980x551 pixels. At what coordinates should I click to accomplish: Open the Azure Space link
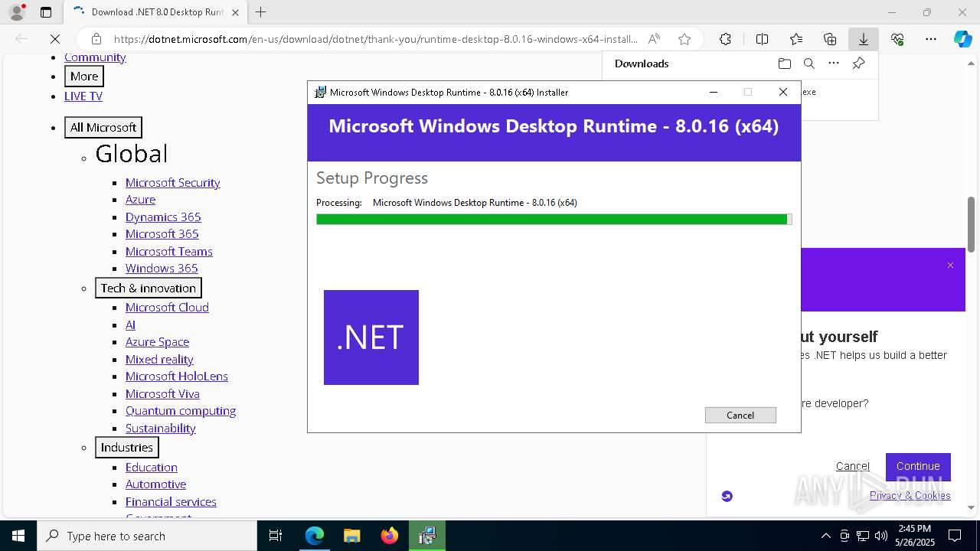coord(157,341)
